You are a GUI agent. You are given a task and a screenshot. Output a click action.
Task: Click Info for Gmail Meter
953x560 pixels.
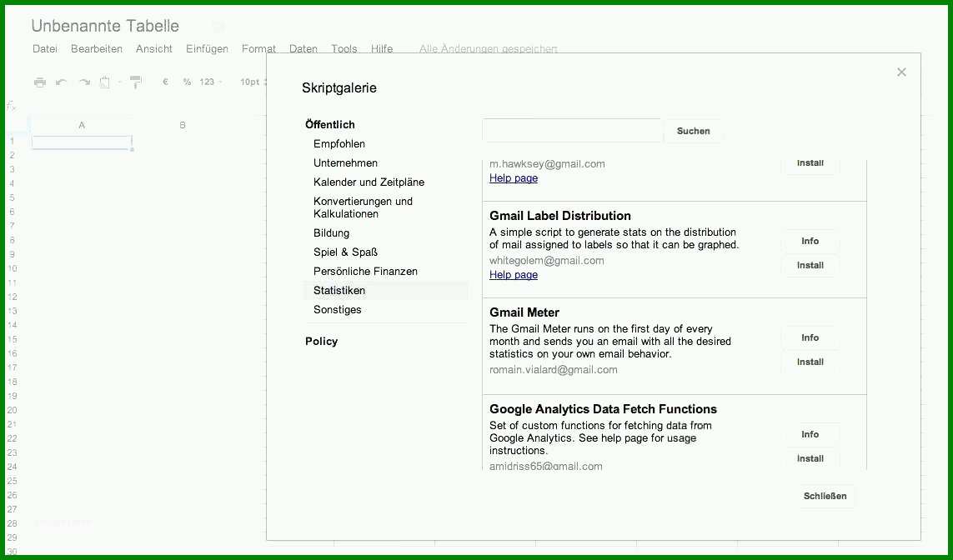tap(810, 337)
